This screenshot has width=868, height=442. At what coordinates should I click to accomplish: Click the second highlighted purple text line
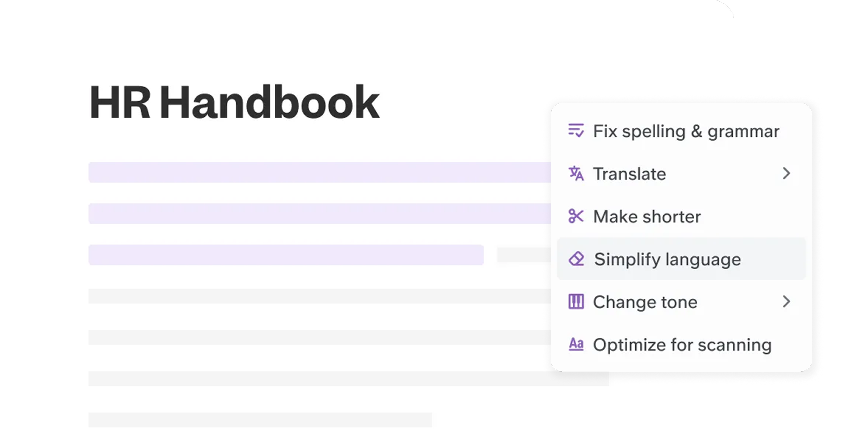pyautogui.click(x=319, y=214)
